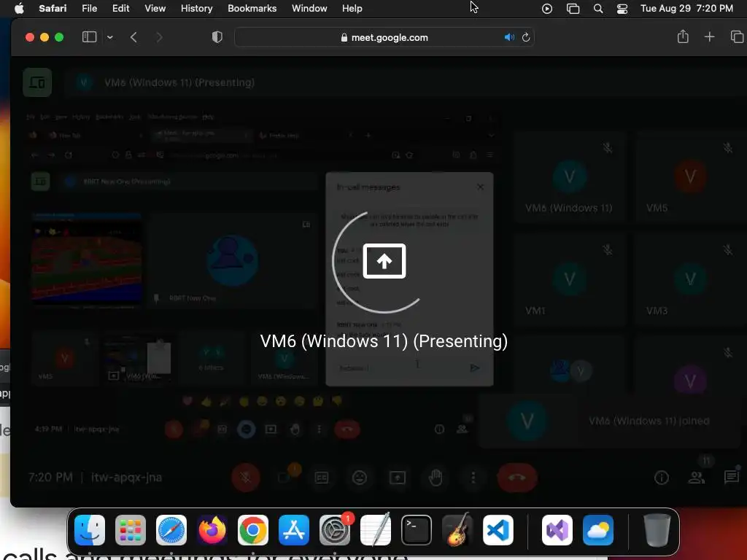Open the Apple menu
Image resolution: width=747 pixels, height=560 pixels.
coord(19,8)
